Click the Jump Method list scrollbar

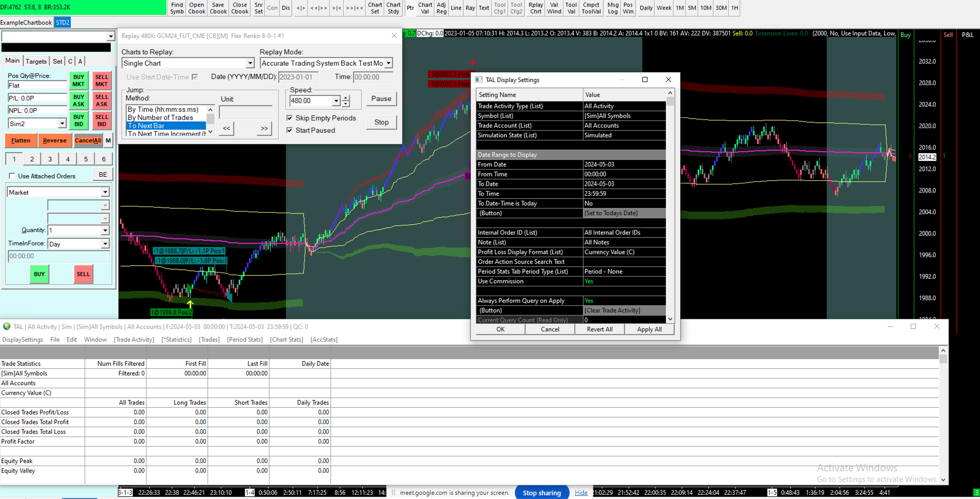210,121
